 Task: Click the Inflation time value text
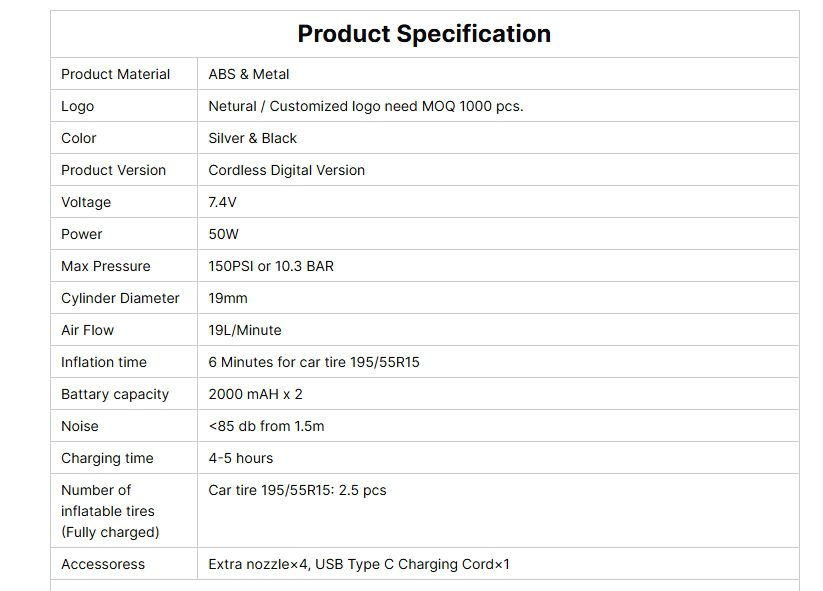(314, 362)
